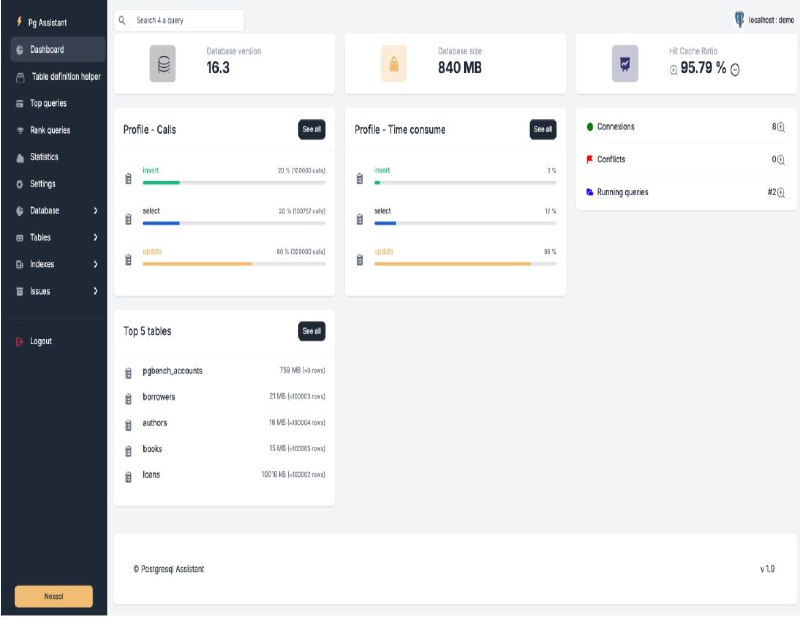Click the Postgresql Assistant footer text

[x=169, y=569]
